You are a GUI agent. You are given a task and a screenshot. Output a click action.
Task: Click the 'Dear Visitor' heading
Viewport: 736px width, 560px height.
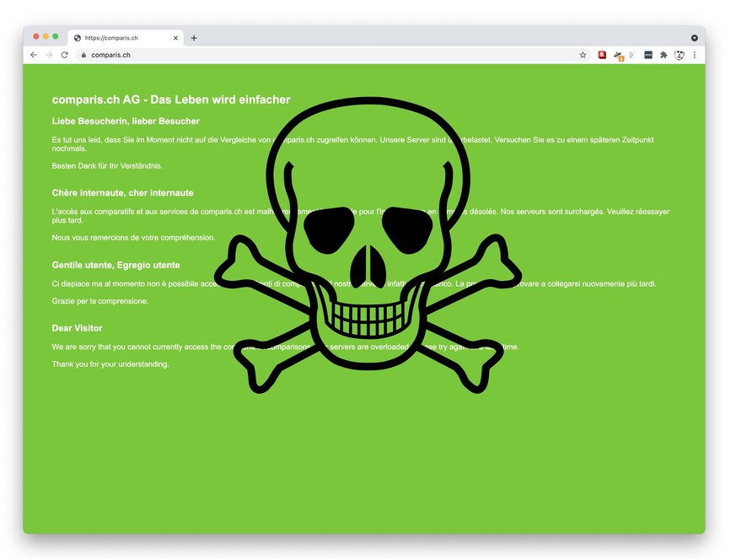pos(77,328)
